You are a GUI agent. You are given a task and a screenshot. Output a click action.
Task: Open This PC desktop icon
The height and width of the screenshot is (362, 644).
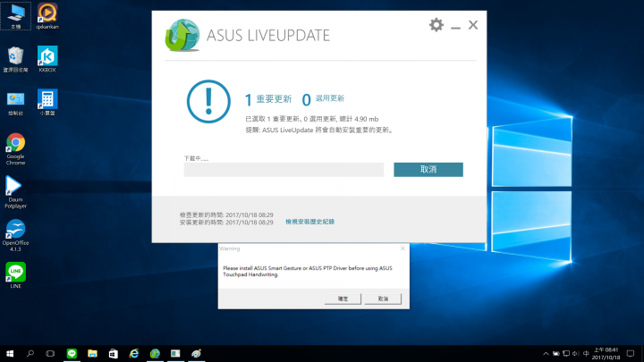[15, 16]
